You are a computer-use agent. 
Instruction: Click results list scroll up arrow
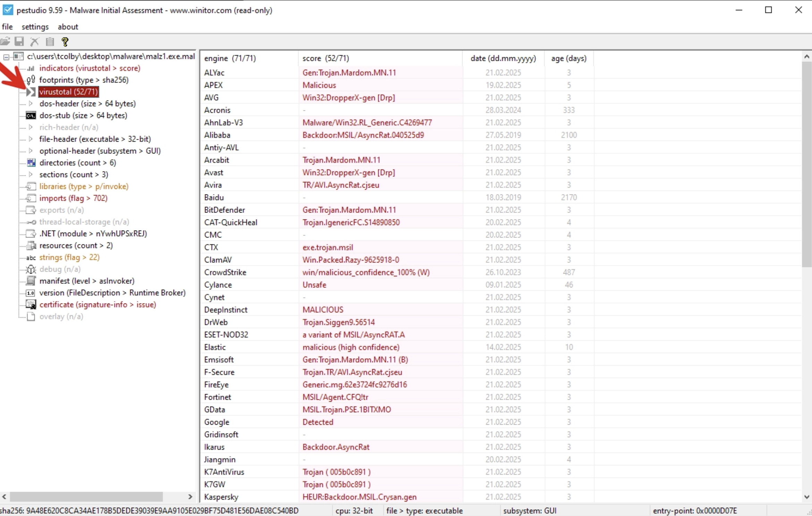[x=807, y=57]
